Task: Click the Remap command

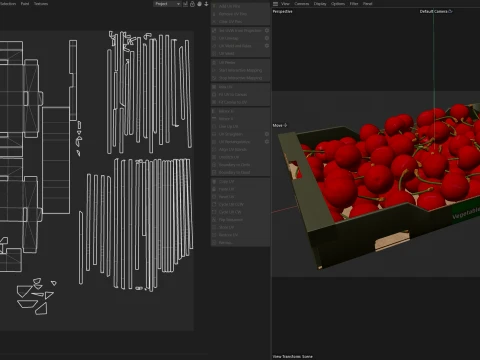Action: (240, 243)
